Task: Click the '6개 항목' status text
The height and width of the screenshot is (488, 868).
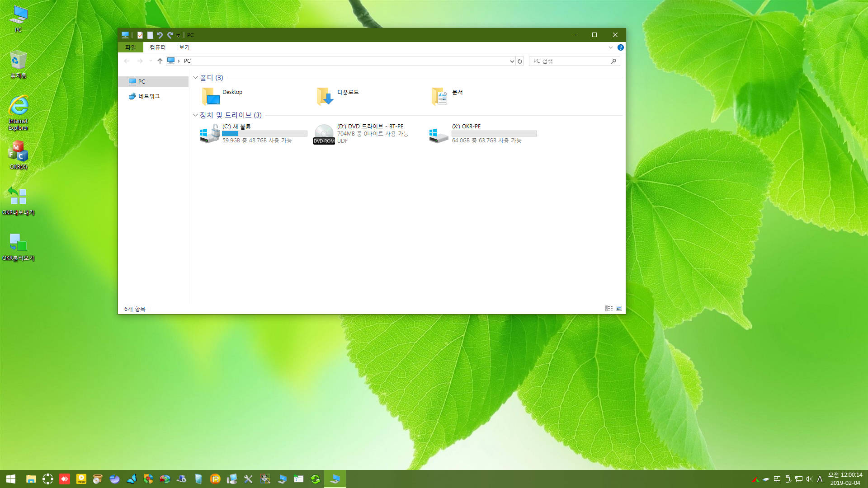Action: coord(135,309)
